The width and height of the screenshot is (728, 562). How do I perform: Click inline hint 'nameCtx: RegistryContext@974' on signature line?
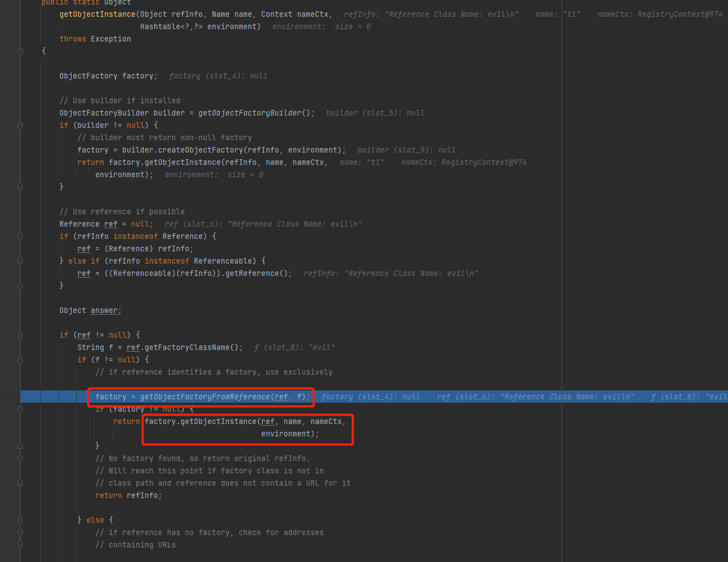tap(660, 14)
